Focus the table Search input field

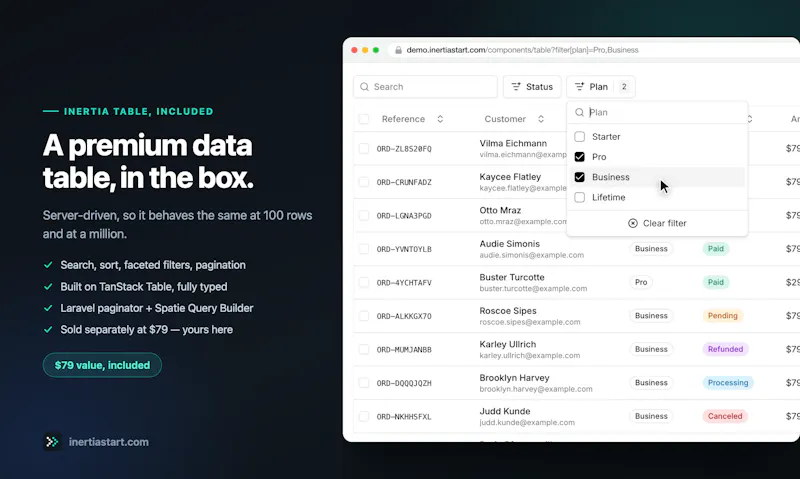(x=425, y=87)
